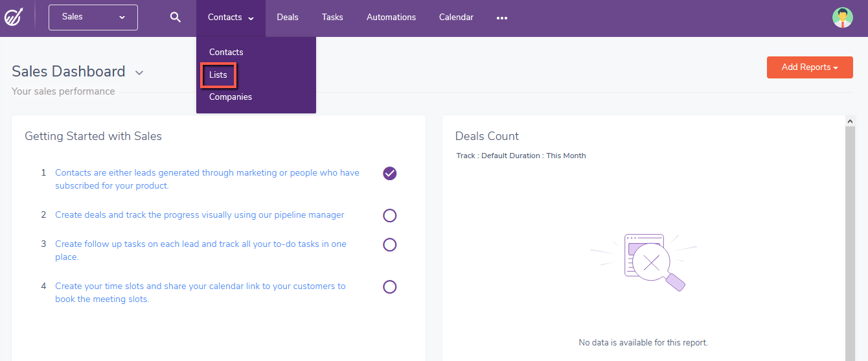Toggle the checked circle for step 1
868x361 pixels.
click(390, 173)
